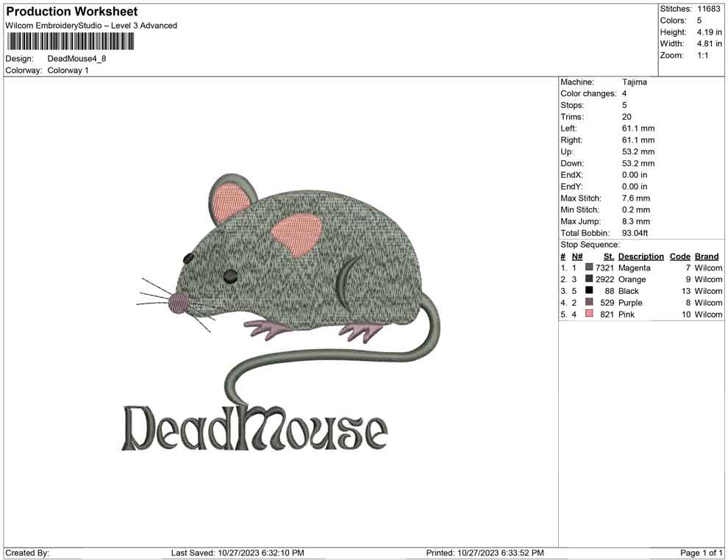Click the 'Last Saved: 10/27/2023 6:32:10 PM' text
This screenshot has height=560, width=728.
tap(238, 553)
